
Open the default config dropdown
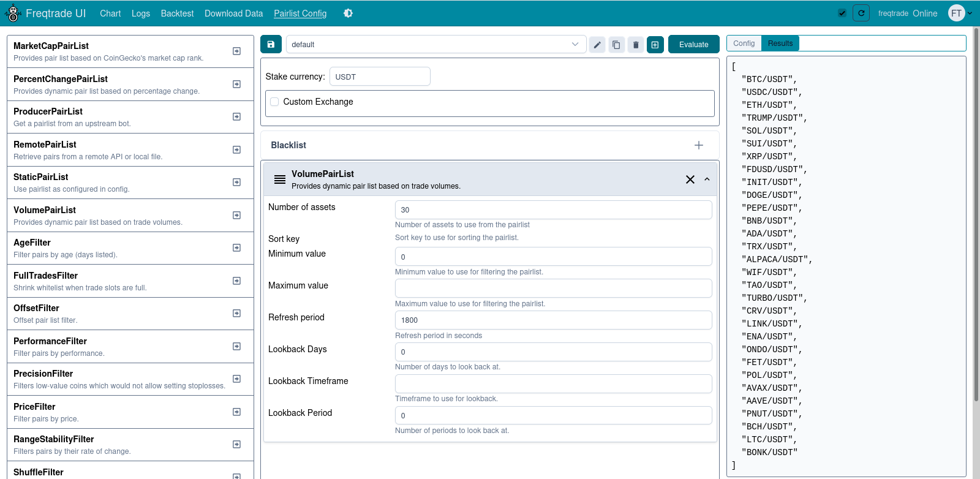435,45
